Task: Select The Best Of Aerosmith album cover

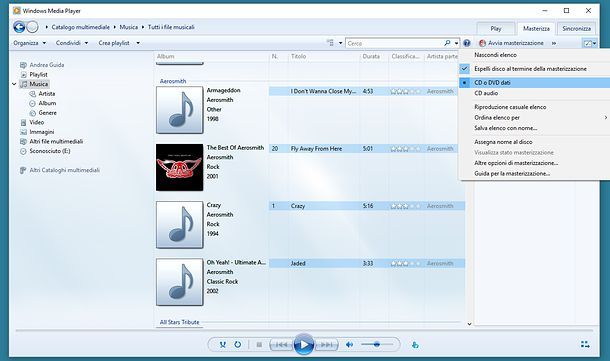Action: pyautogui.click(x=179, y=167)
